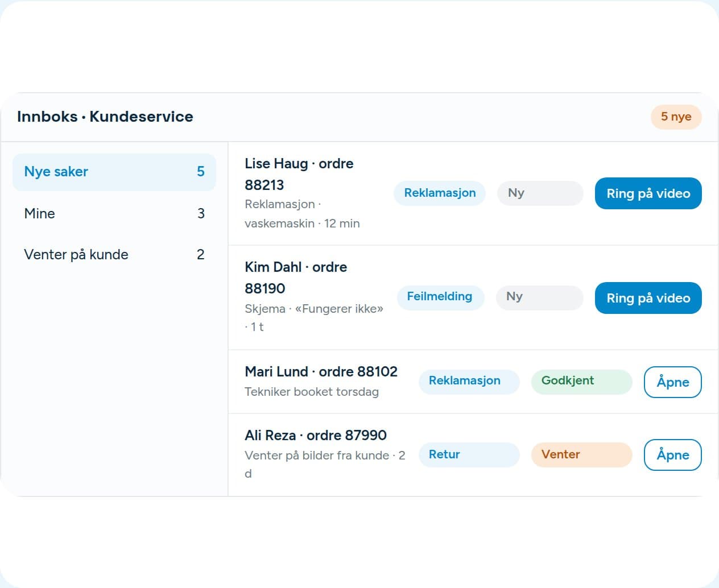Open the Mine folder

click(114, 213)
